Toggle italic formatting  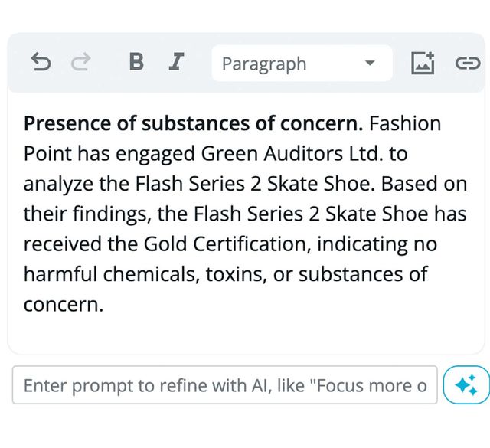[177, 63]
